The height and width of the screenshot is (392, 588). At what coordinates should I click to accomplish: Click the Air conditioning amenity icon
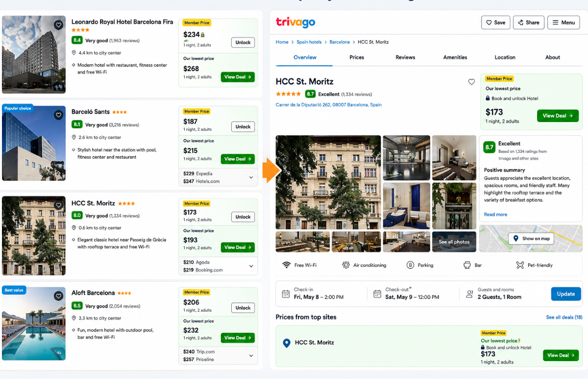[346, 265]
